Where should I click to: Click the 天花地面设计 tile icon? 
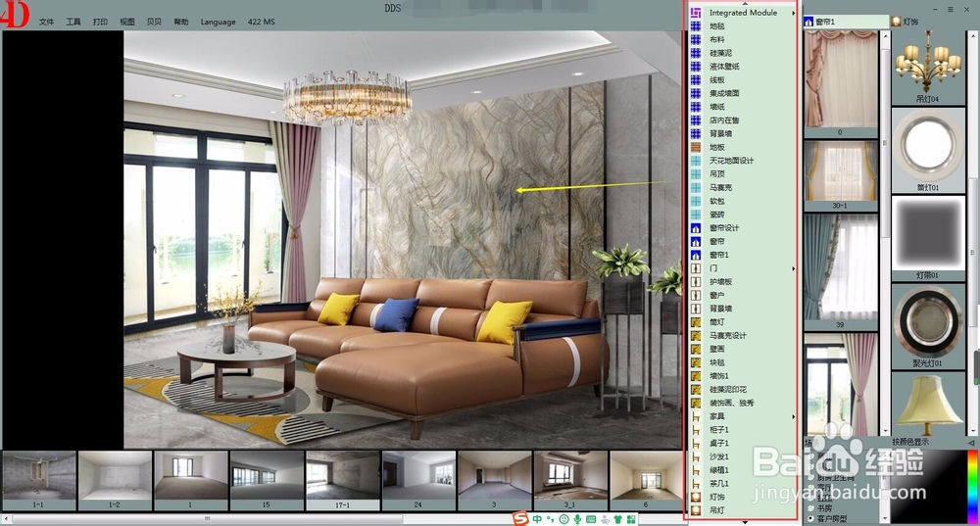pyautogui.click(x=696, y=161)
